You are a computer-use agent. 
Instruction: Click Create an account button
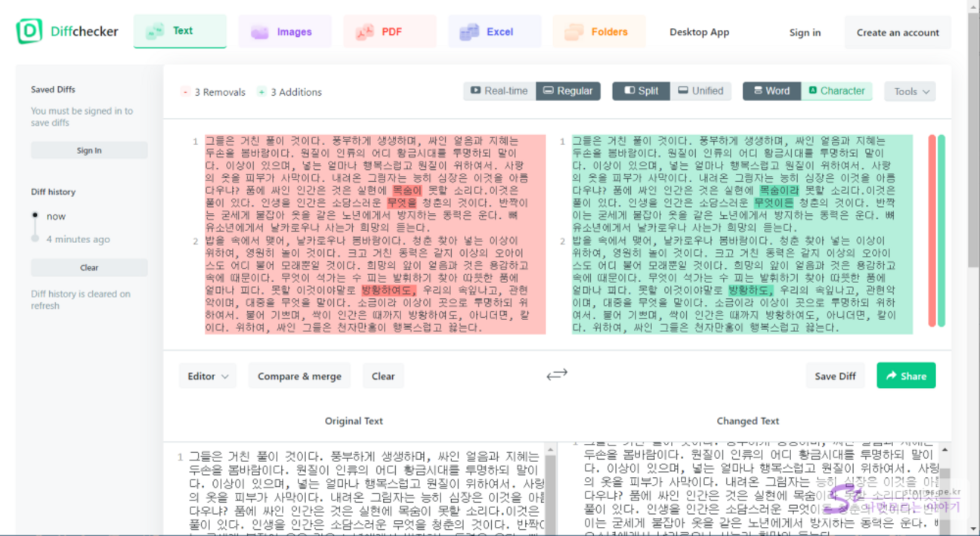(x=898, y=32)
